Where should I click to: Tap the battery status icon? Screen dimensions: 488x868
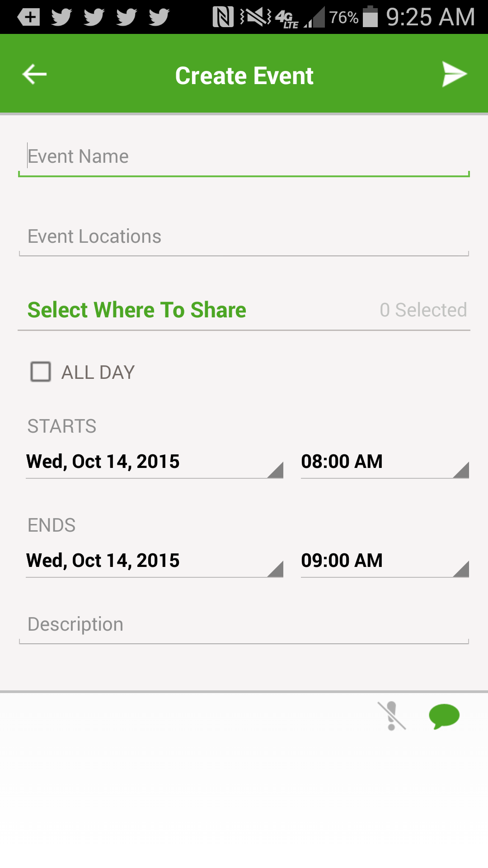(x=371, y=17)
